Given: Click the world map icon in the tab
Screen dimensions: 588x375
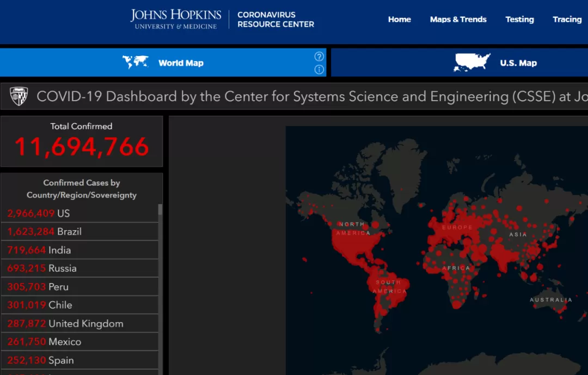Looking at the screenshot, I should [x=136, y=62].
